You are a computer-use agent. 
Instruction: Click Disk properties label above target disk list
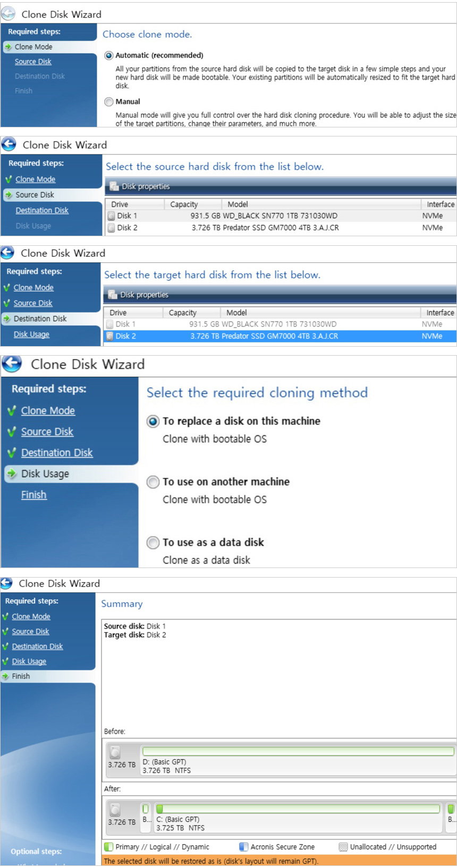(145, 295)
